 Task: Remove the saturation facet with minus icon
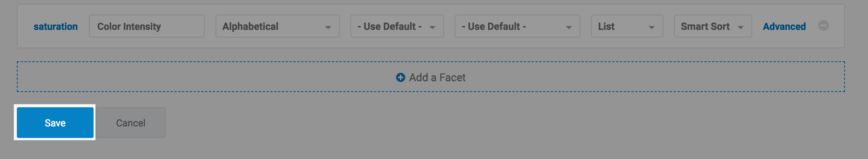pos(823,26)
